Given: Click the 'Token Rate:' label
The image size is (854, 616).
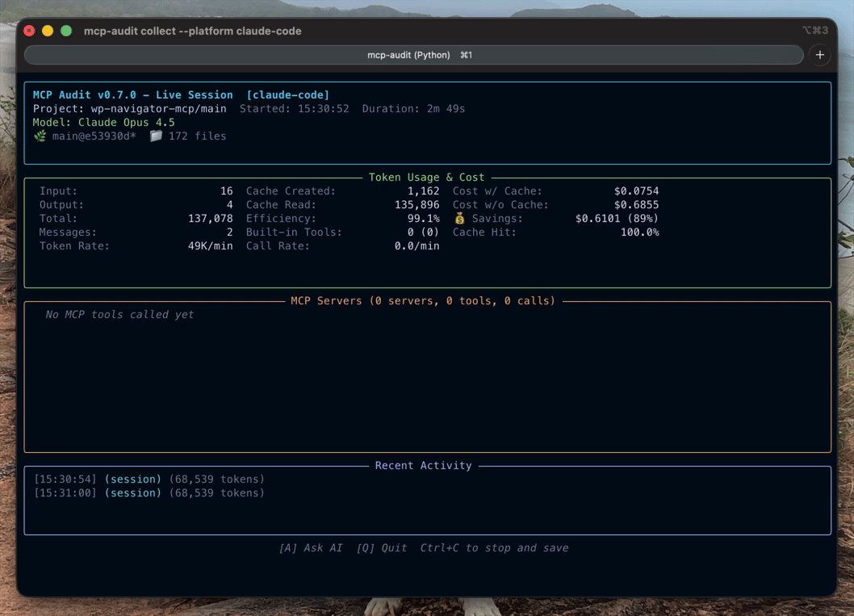Looking at the screenshot, I should pyautogui.click(x=74, y=245).
